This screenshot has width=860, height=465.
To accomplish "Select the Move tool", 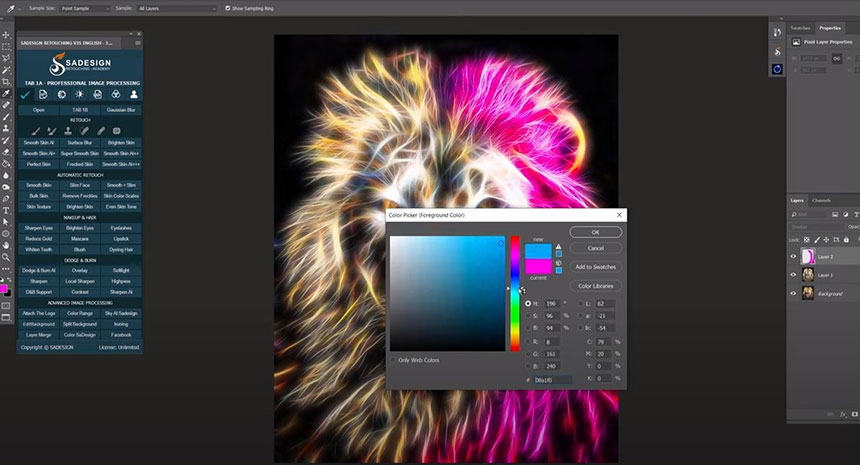I will coord(6,35).
